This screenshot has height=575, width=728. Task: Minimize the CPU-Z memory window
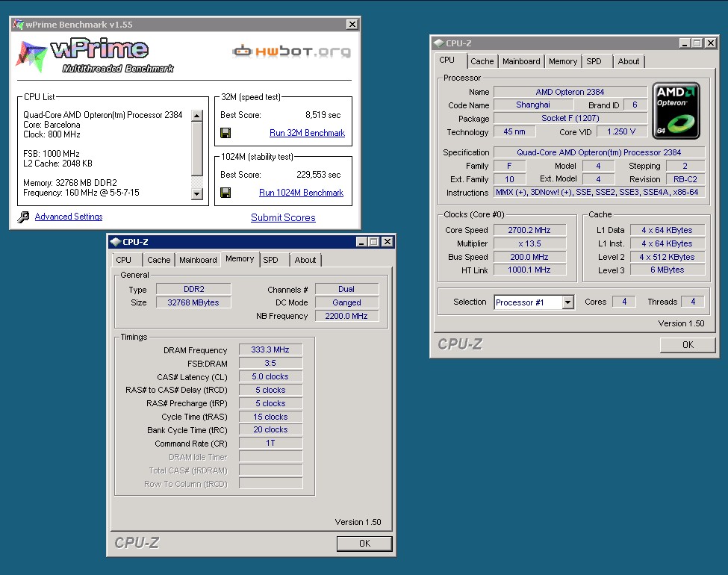tap(361, 241)
